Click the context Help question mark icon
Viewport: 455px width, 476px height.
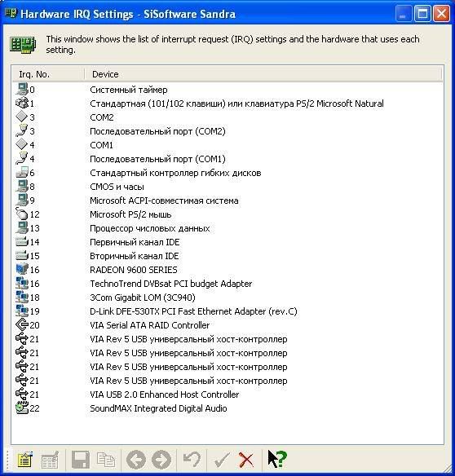click(x=277, y=459)
